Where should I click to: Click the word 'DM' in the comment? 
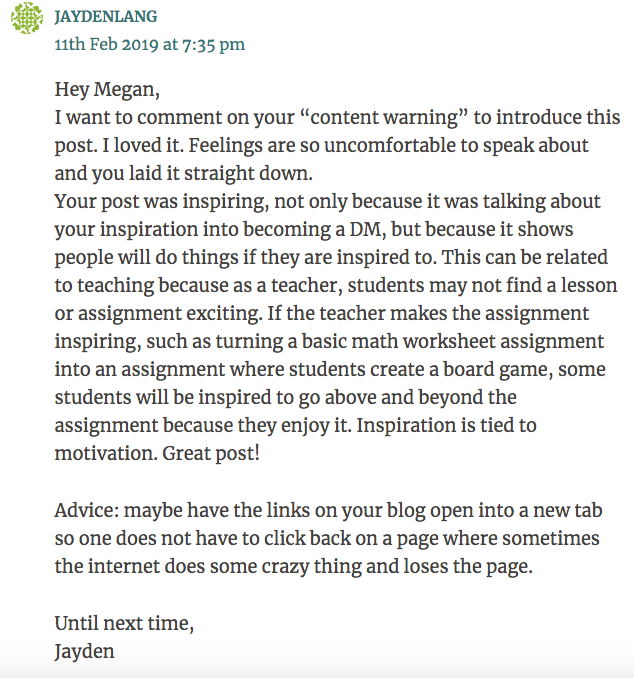tap(366, 230)
